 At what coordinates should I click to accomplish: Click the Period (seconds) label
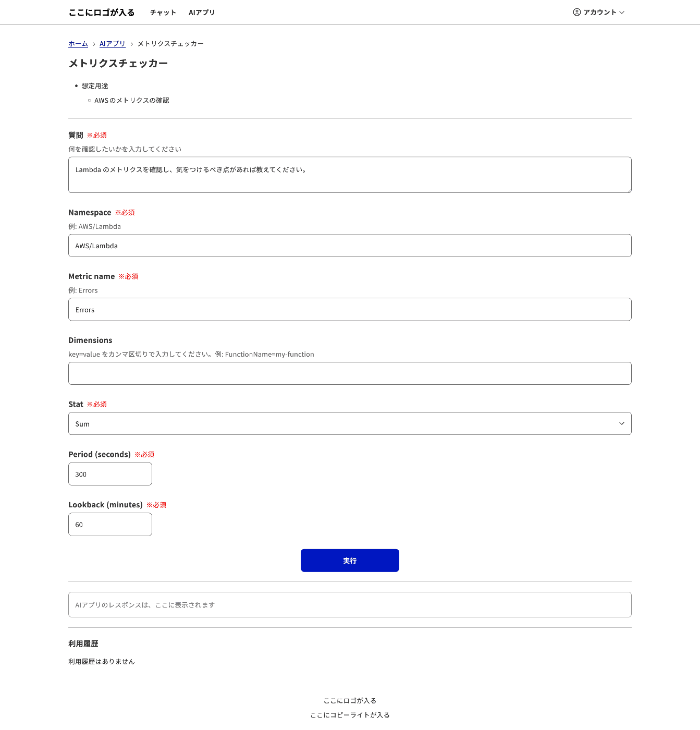click(100, 455)
